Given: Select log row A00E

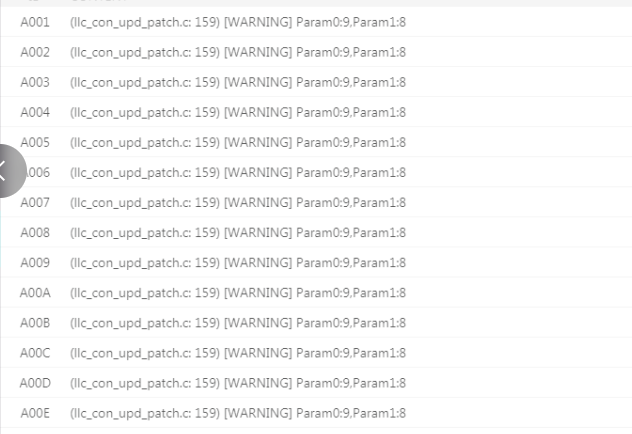Looking at the screenshot, I should [x=316, y=413].
